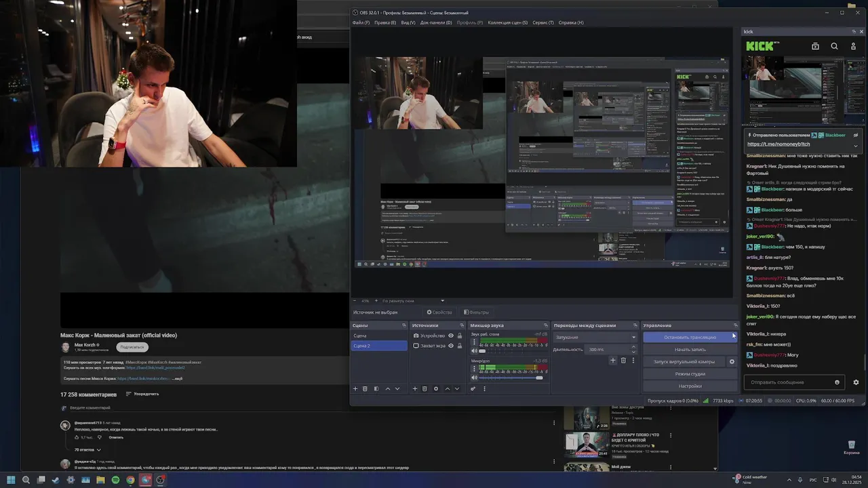
Task: Open Файл menu in OBS
Action: pos(361,22)
